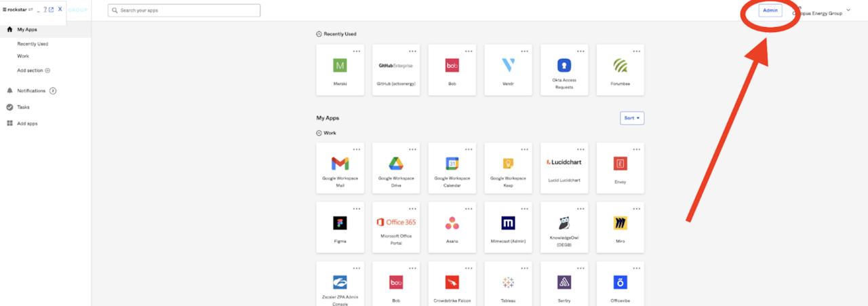Collapse the Recently Used section
This screenshot has width=868, height=306.
[x=319, y=34]
